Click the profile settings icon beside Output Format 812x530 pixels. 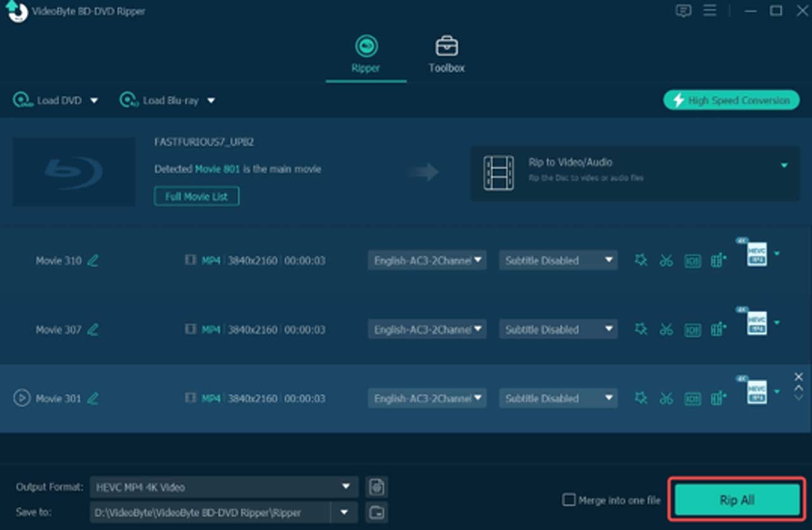(377, 487)
